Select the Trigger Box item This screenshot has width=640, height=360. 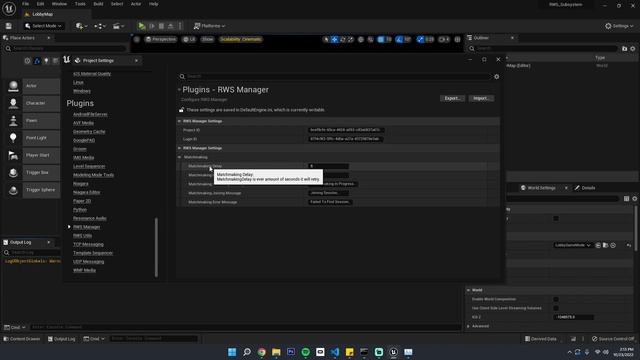(x=33, y=173)
